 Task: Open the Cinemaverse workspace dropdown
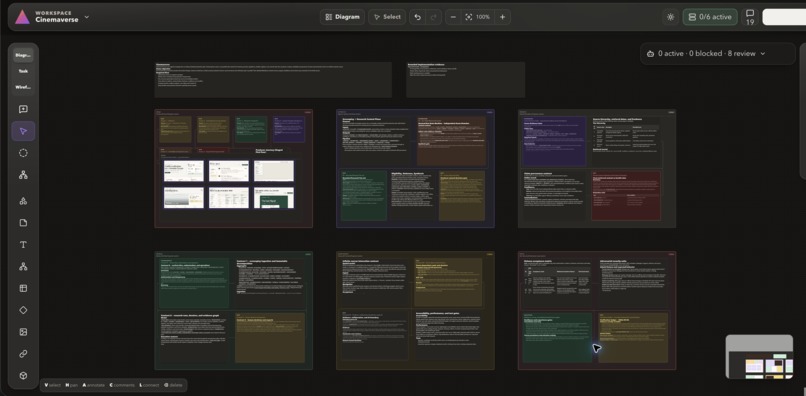click(x=86, y=17)
